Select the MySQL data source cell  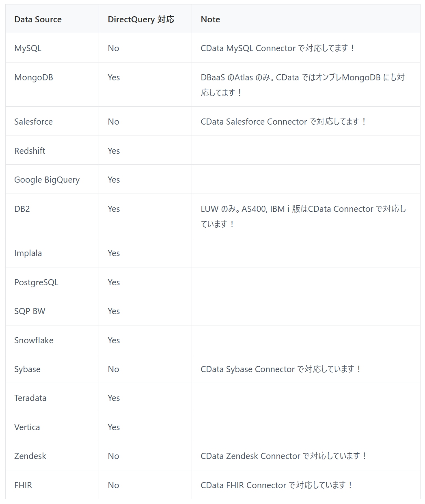point(28,48)
